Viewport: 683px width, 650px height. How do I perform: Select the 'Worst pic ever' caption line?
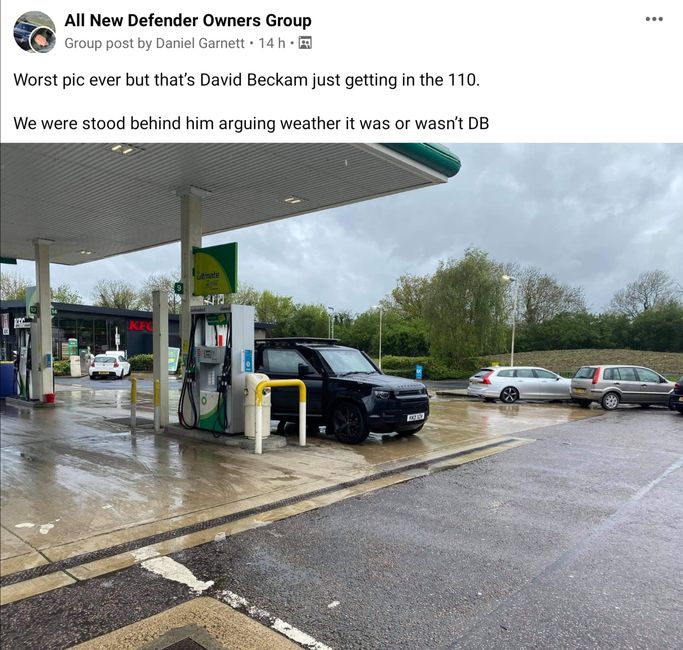(247, 80)
